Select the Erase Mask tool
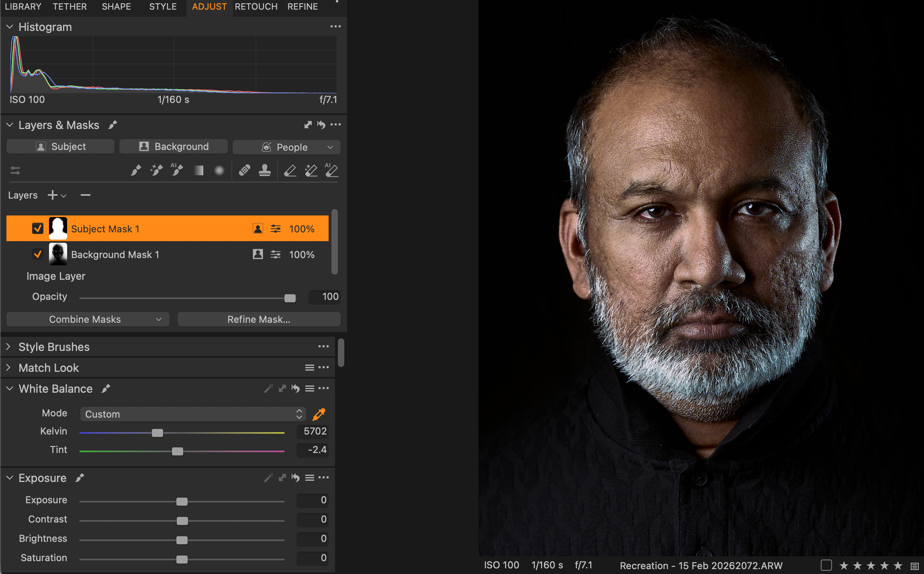Image resolution: width=924 pixels, height=574 pixels. point(290,171)
